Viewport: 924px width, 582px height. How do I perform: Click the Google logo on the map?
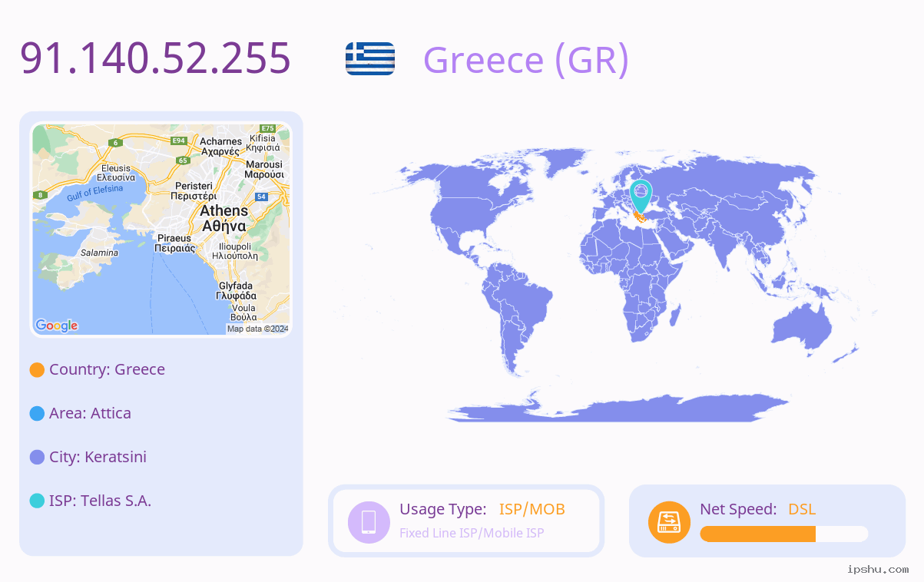[x=57, y=326]
